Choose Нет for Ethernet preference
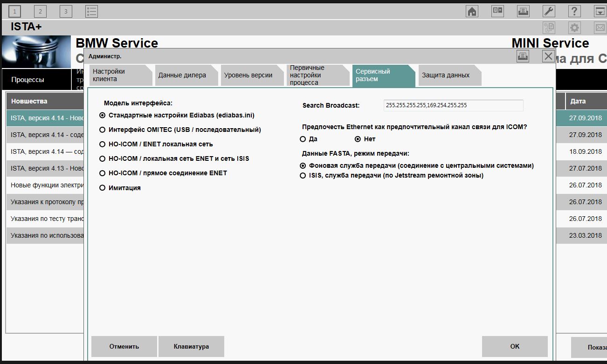Viewport: 607px width, 364px height. click(x=365, y=139)
